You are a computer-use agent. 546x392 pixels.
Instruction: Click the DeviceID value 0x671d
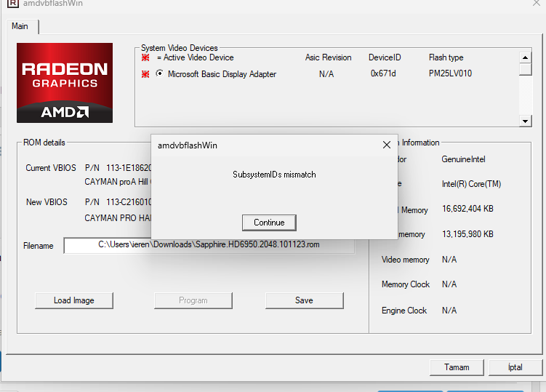pos(383,73)
